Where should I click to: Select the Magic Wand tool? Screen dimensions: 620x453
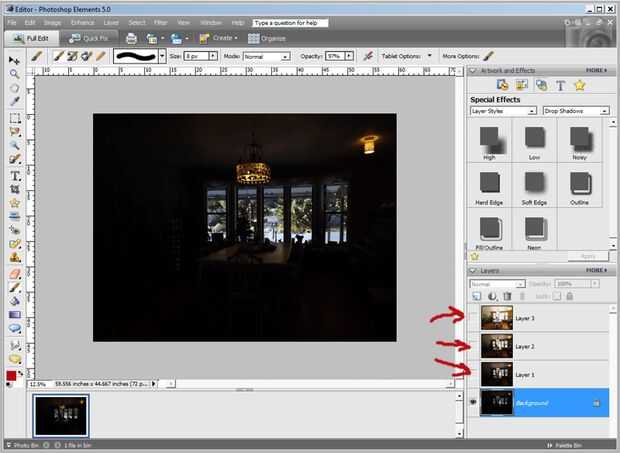tap(15, 145)
